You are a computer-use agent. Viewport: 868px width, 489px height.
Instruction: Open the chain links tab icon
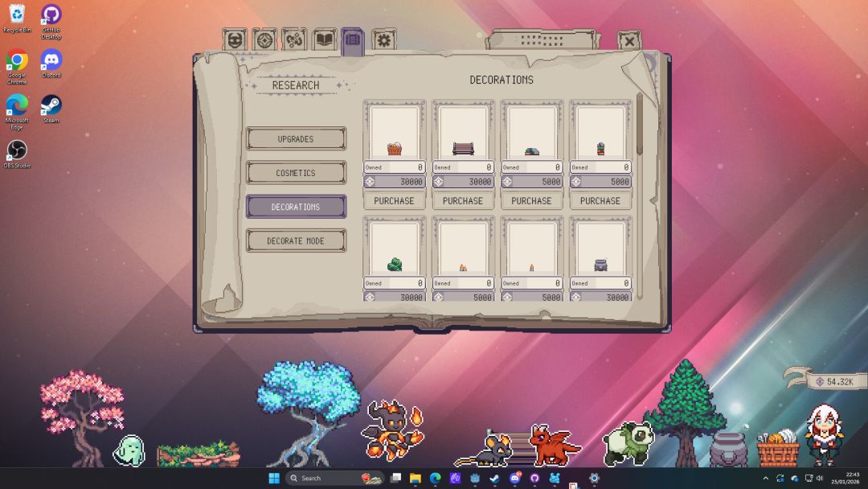[294, 39]
